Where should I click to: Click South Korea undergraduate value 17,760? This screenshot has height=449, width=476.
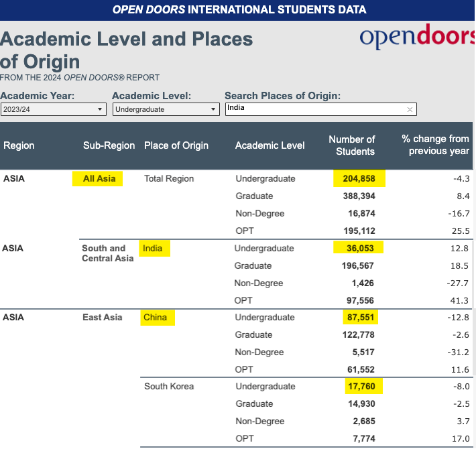pos(357,386)
